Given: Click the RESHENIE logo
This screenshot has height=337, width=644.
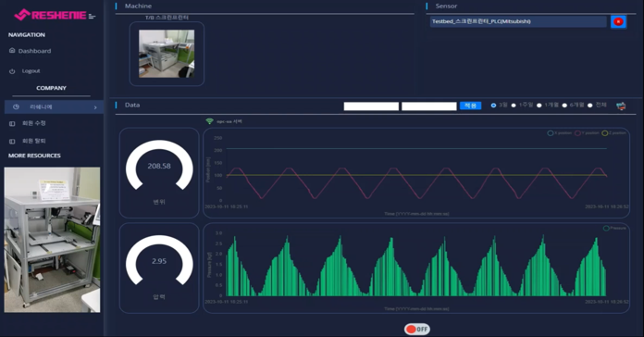Looking at the screenshot, I should click(55, 15).
